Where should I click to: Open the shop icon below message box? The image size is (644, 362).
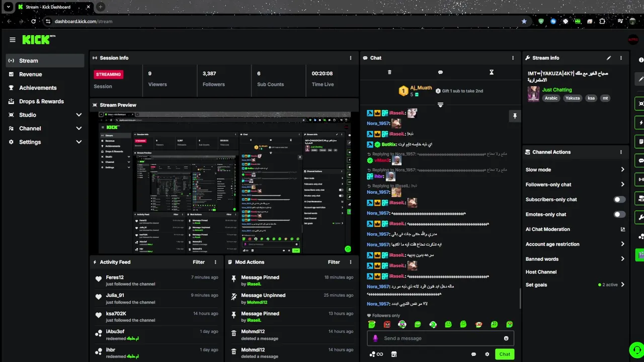pyautogui.click(x=394, y=354)
